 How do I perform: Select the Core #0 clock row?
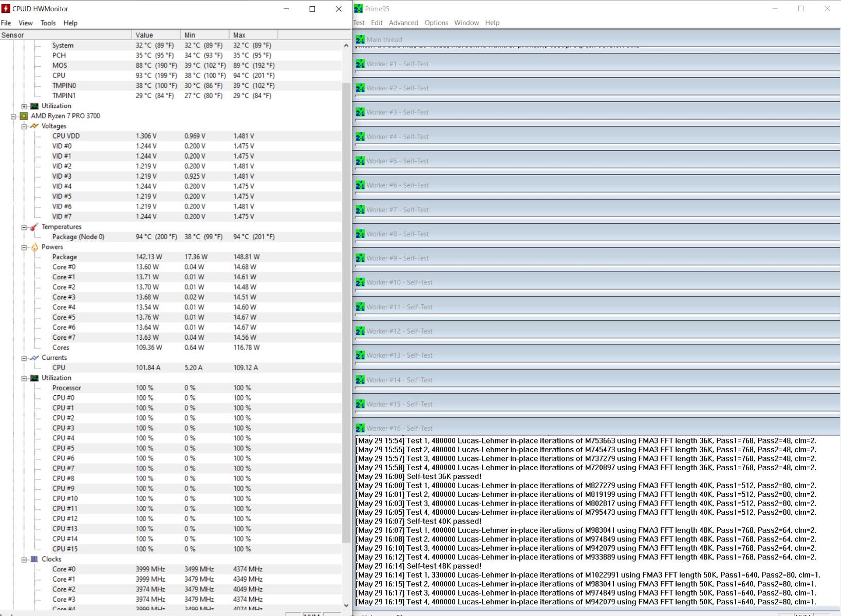tap(171, 569)
